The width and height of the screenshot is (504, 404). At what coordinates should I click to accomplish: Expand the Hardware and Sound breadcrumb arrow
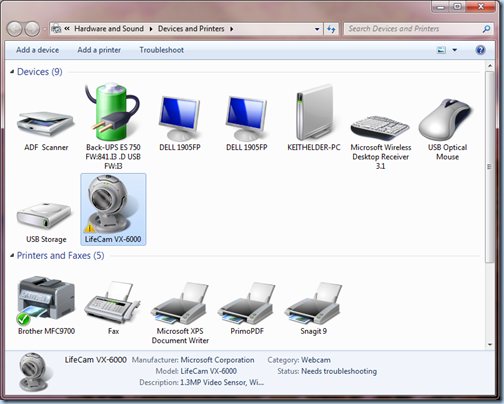(151, 29)
